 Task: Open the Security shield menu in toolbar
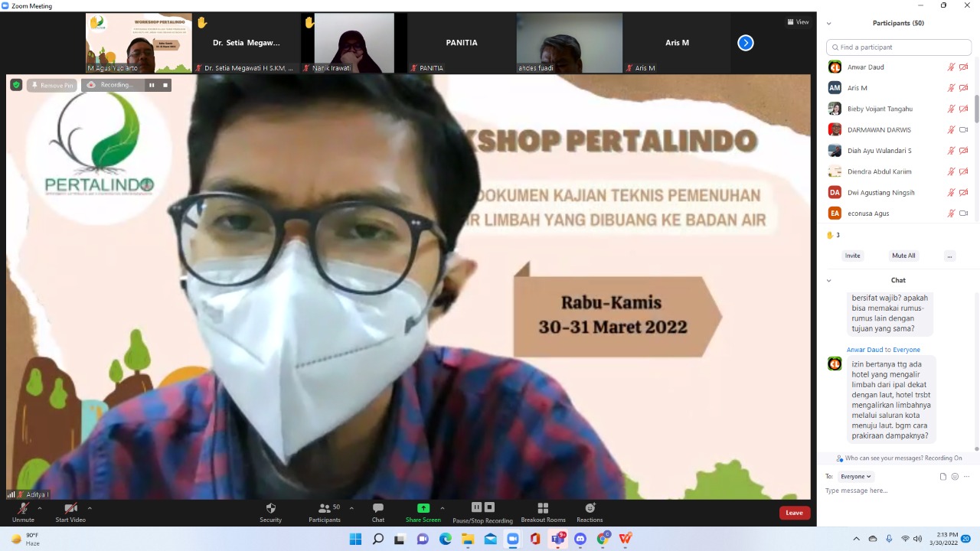[270, 512]
